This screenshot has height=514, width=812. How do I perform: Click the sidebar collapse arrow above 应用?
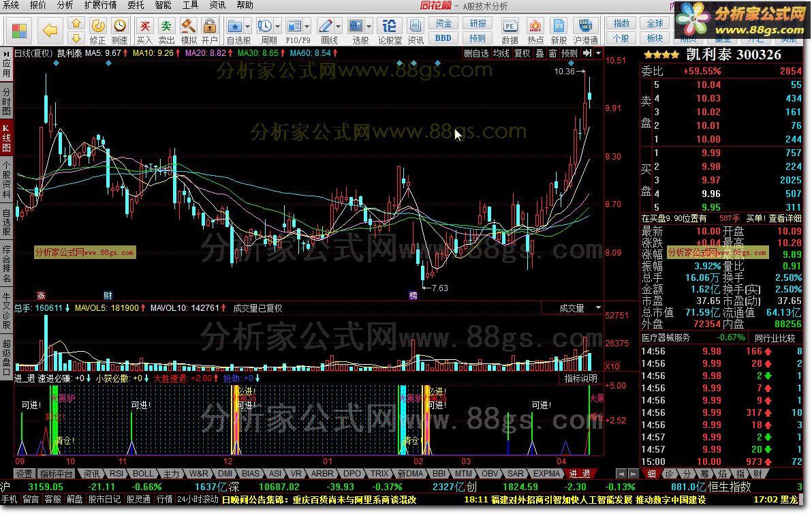coord(6,53)
